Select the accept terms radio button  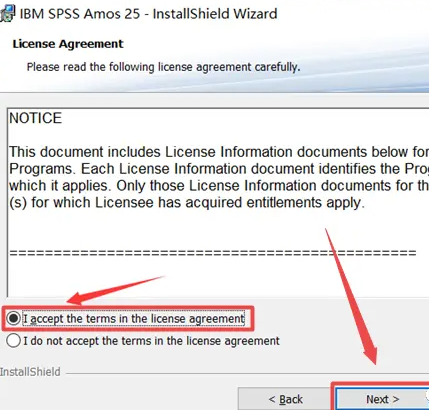point(13,318)
